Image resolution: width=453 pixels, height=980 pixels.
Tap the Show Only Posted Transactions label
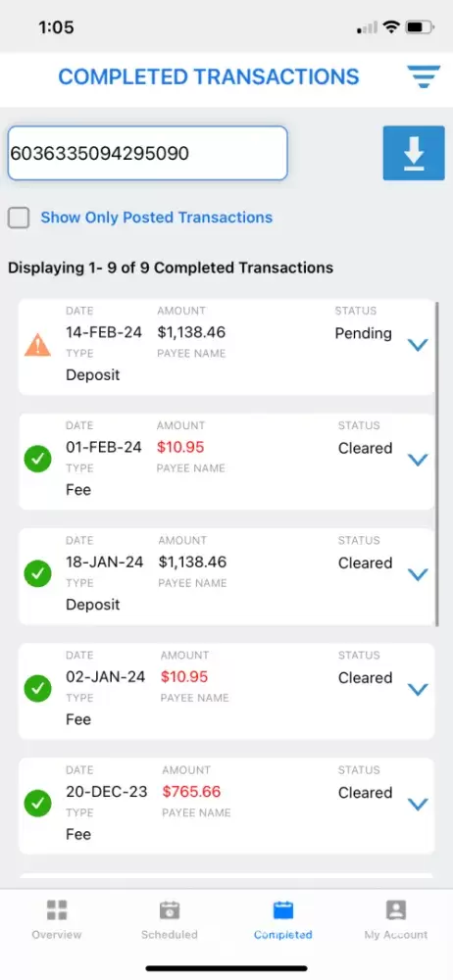(x=157, y=218)
